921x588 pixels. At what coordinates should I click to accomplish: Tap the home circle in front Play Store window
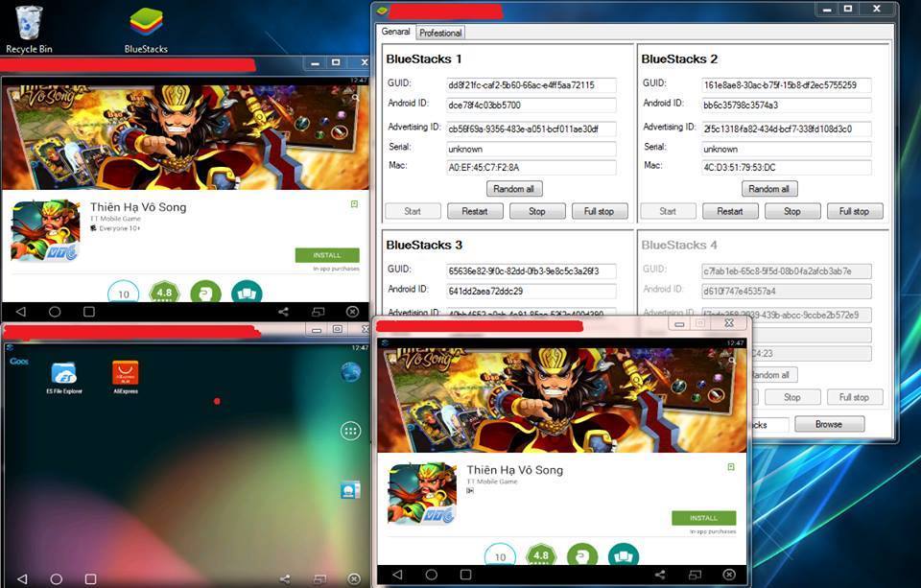pos(431,574)
